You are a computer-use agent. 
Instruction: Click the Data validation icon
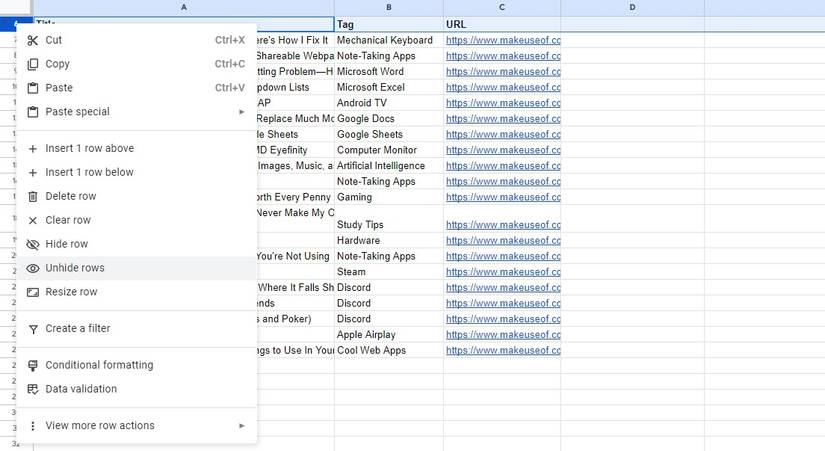[33, 389]
